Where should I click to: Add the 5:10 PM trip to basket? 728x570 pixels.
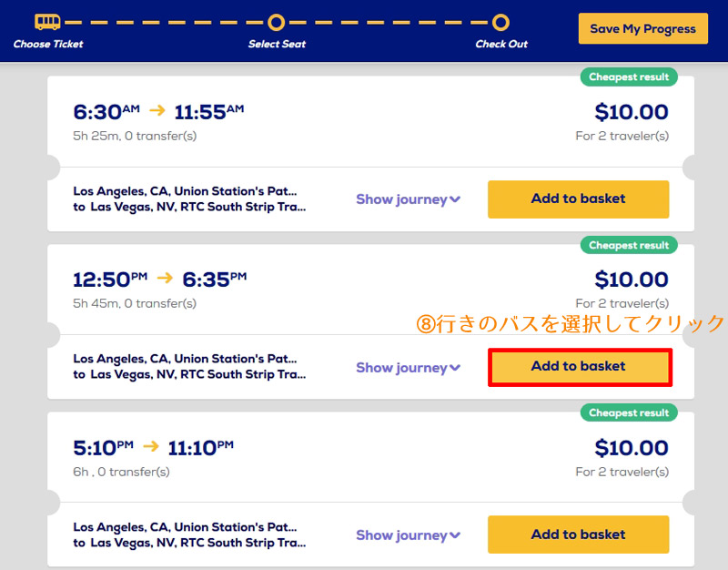[x=578, y=534]
